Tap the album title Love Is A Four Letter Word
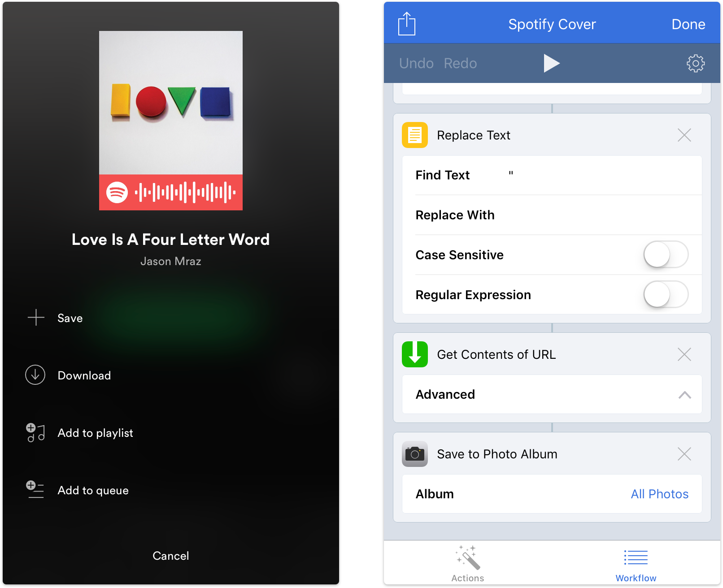Viewport: 723px width, 588px height. tap(171, 240)
